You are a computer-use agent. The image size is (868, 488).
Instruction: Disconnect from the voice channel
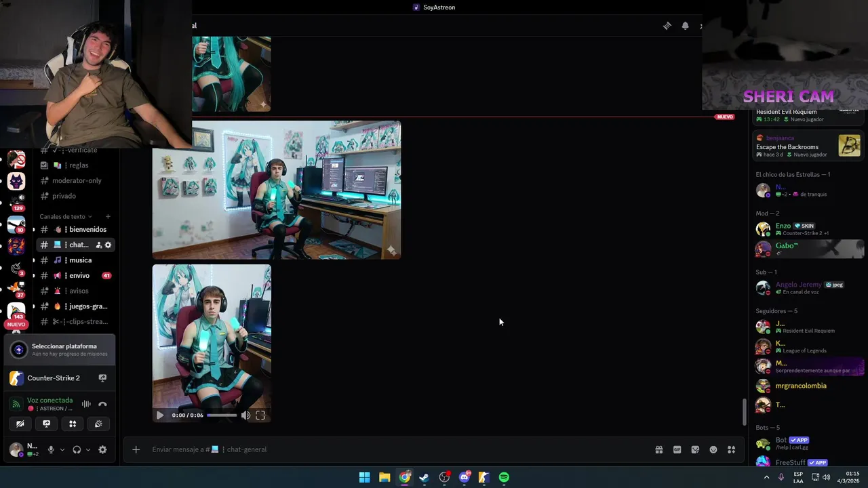(102, 404)
